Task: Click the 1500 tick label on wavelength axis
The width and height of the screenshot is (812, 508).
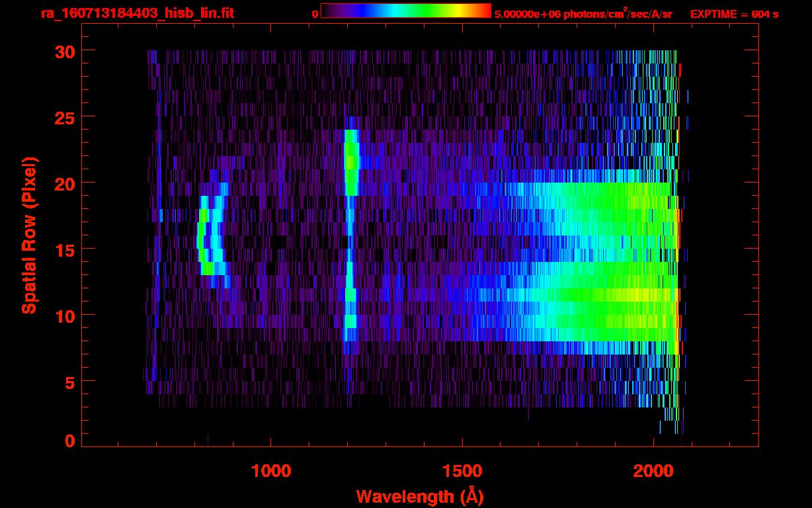Action: point(462,470)
